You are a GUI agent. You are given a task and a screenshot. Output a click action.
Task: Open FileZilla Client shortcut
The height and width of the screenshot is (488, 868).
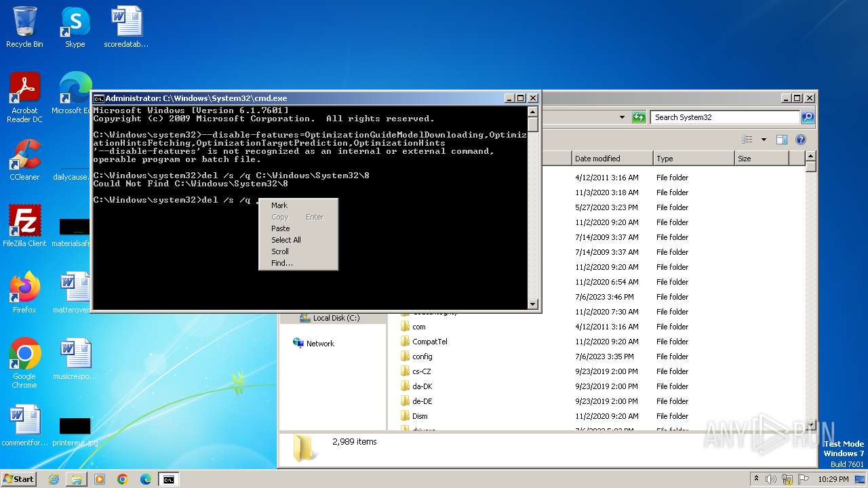pos(24,226)
